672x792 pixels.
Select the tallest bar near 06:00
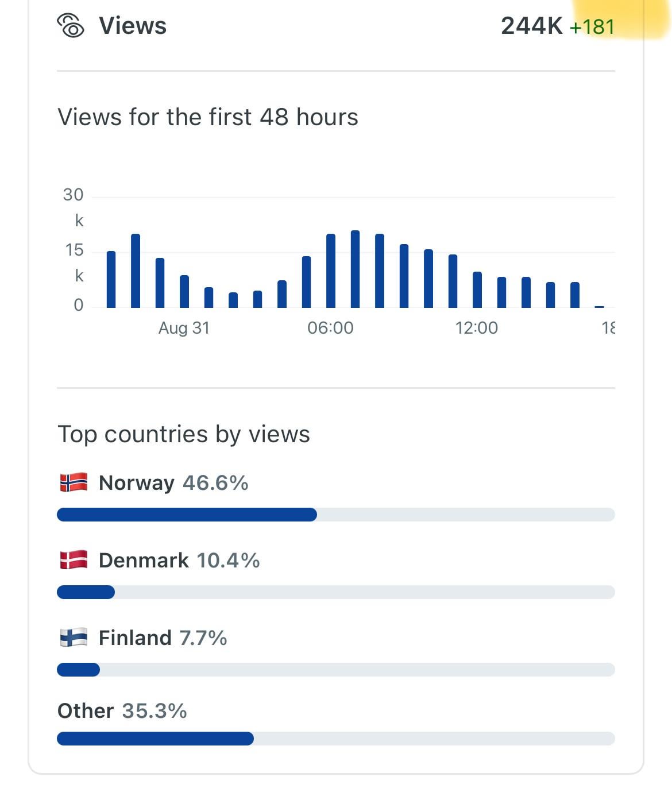click(355, 269)
